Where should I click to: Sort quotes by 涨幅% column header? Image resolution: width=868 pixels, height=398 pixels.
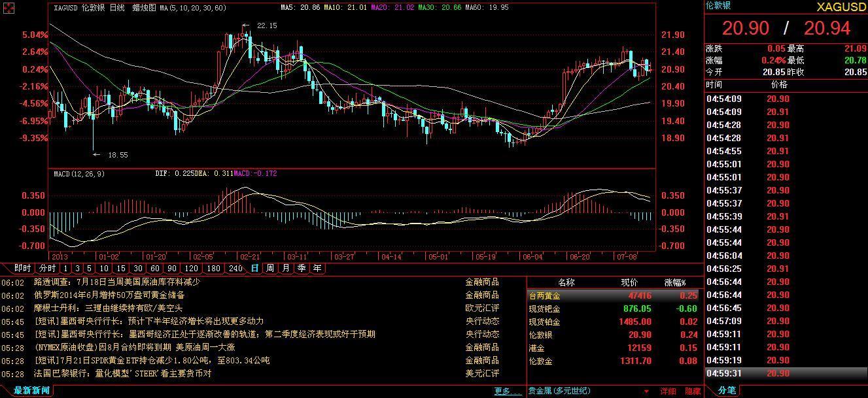tap(675, 282)
